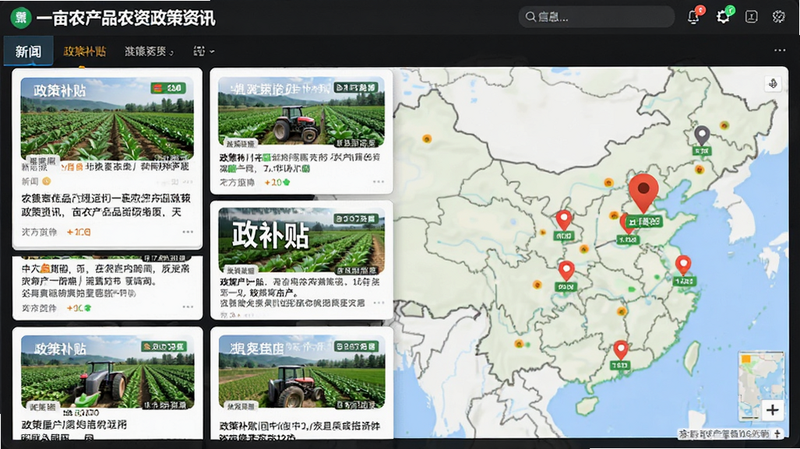The height and width of the screenshot is (449, 800).
Task: Open the tab bar overflow ellipsis menu
Action: 780,50
